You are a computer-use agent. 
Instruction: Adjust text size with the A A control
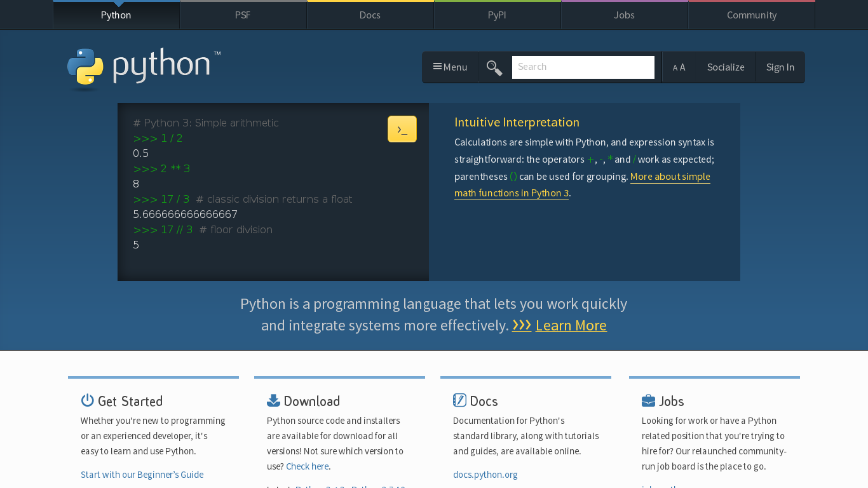(679, 67)
